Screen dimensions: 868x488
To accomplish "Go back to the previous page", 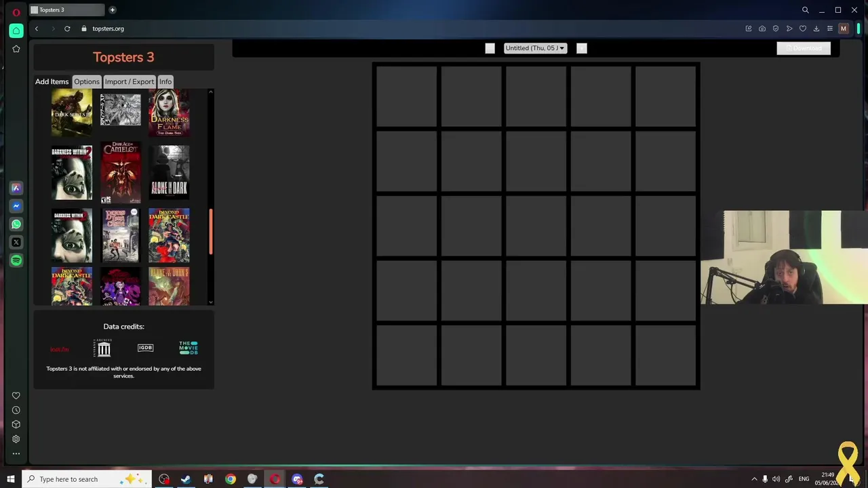I will [x=37, y=28].
